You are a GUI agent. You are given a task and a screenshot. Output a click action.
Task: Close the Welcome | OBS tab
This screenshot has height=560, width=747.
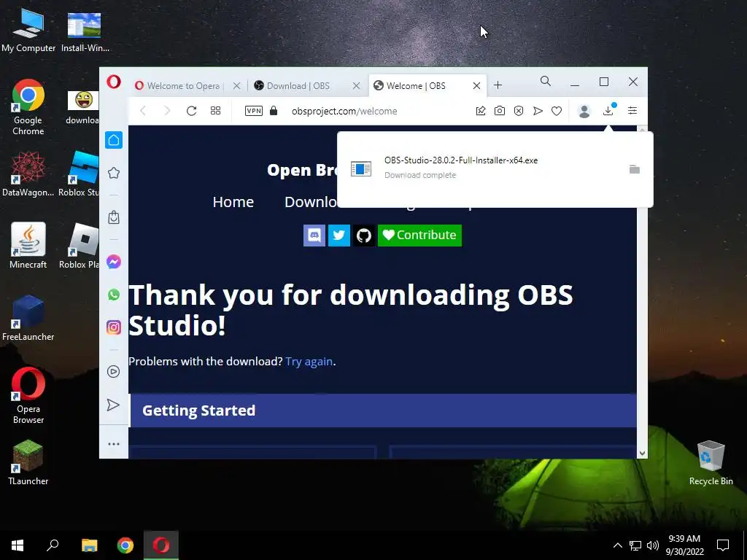476,86
